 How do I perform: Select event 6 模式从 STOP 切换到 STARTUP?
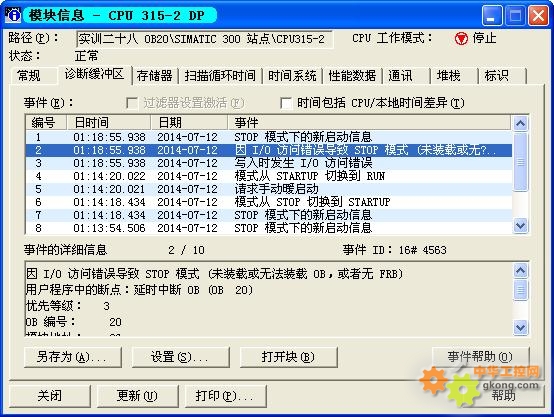(x=269, y=202)
